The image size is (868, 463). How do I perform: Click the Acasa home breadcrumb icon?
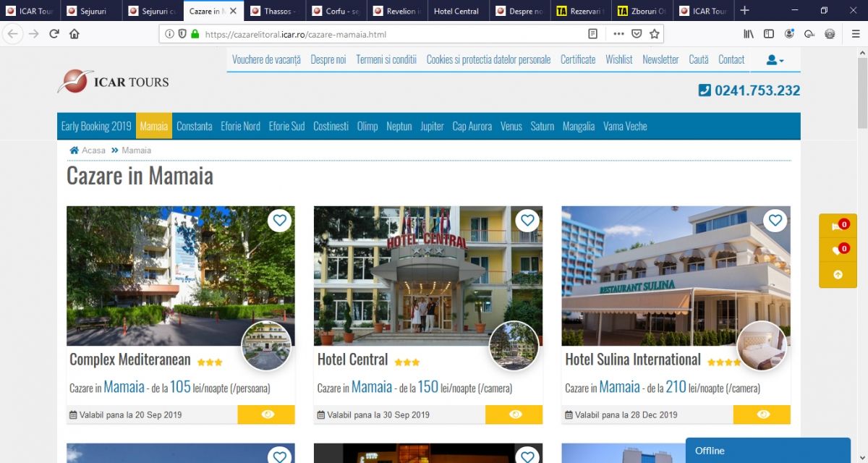[x=74, y=150]
